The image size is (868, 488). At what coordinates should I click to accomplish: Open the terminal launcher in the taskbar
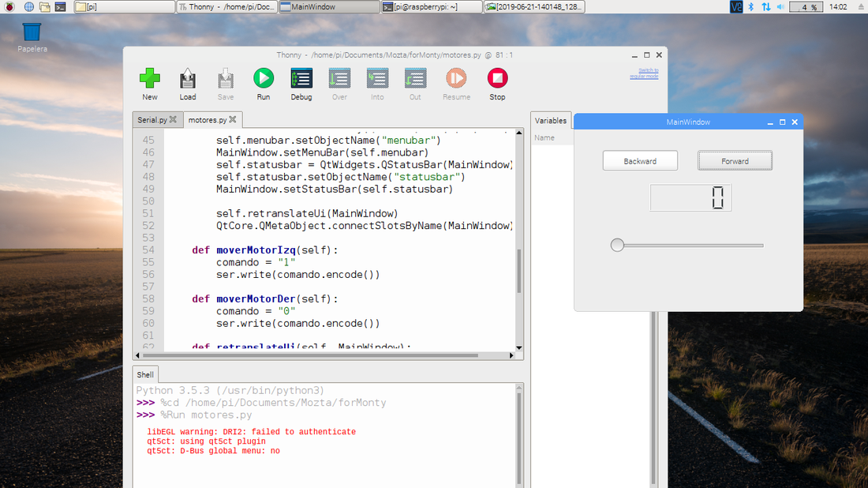click(60, 6)
